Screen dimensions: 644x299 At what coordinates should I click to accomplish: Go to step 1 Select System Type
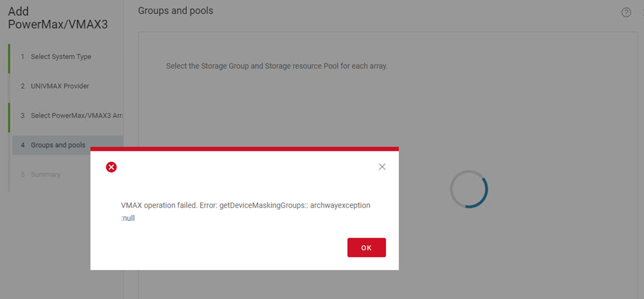point(61,57)
